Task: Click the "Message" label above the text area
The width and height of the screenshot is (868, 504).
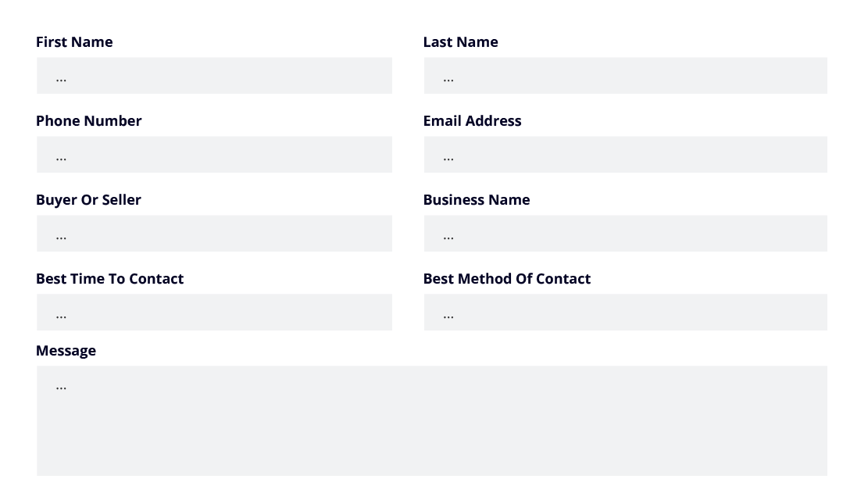Action: point(66,351)
